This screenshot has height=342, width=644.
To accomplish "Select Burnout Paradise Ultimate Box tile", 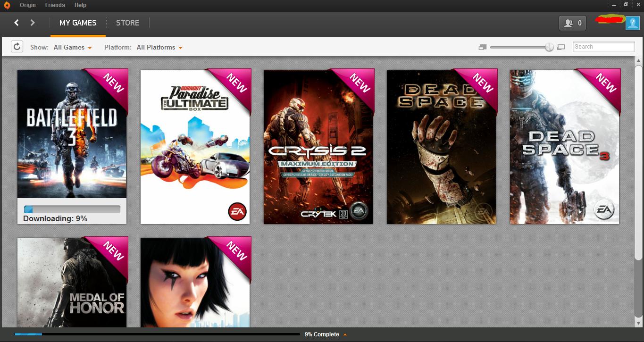I will point(195,147).
